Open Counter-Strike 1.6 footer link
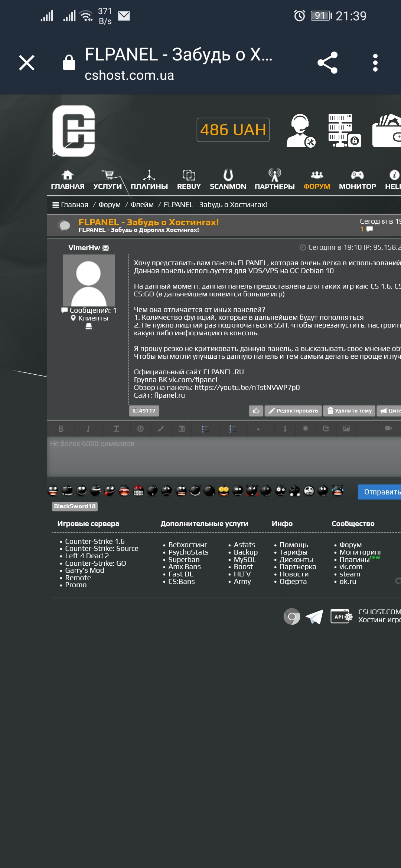Image resolution: width=401 pixels, height=868 pixels. 95,541
